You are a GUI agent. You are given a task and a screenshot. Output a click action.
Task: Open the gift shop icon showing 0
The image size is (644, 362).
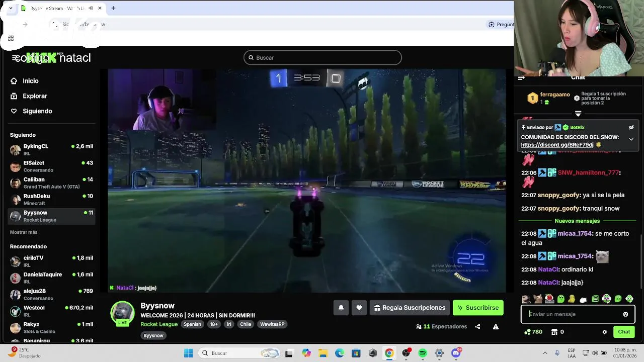point(557,332)
